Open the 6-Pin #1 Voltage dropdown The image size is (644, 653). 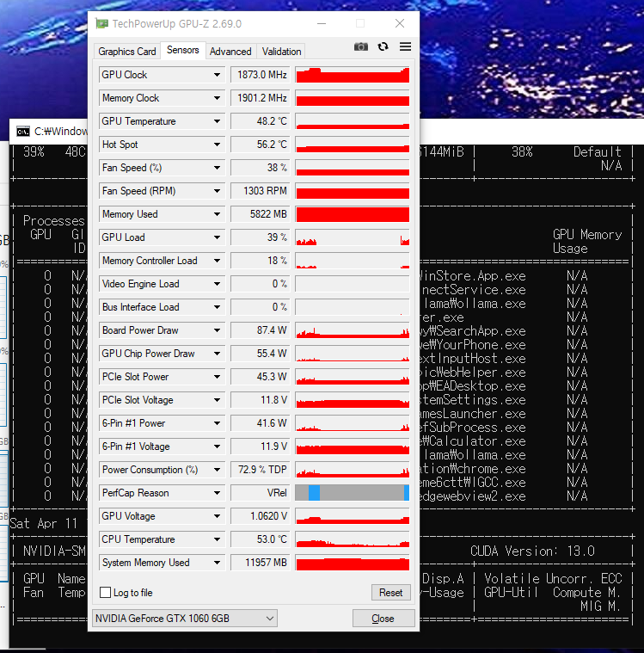tap(217, 447)
